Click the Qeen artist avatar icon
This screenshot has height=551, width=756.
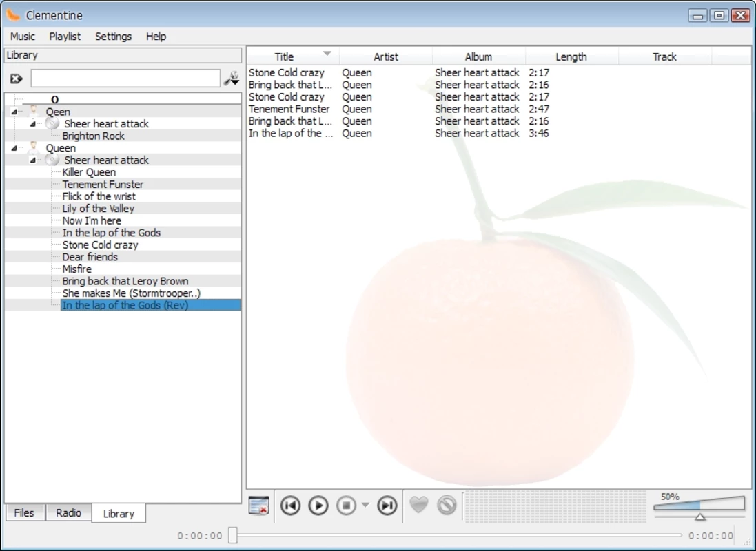point(34,112)
